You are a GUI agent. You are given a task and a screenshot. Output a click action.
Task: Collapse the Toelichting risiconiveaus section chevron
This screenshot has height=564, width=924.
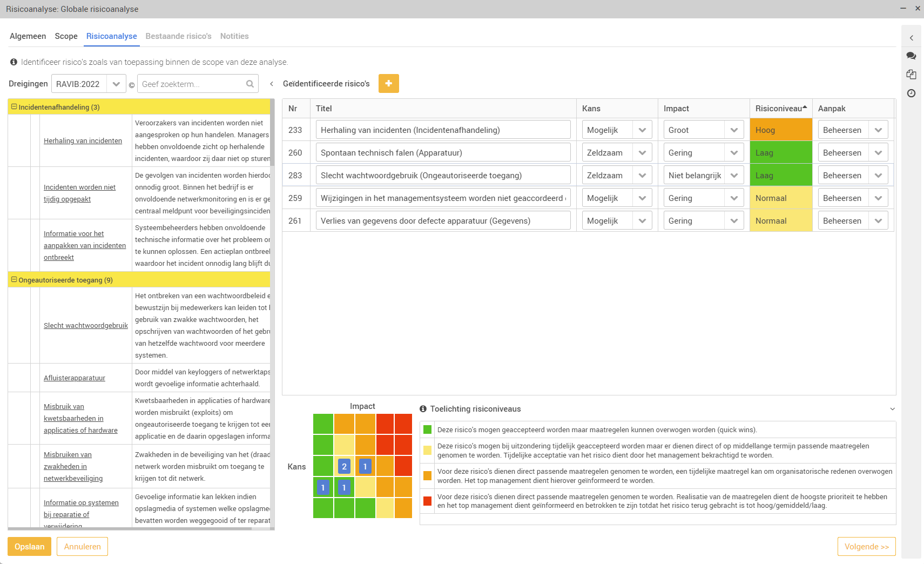tap(892, 409)
